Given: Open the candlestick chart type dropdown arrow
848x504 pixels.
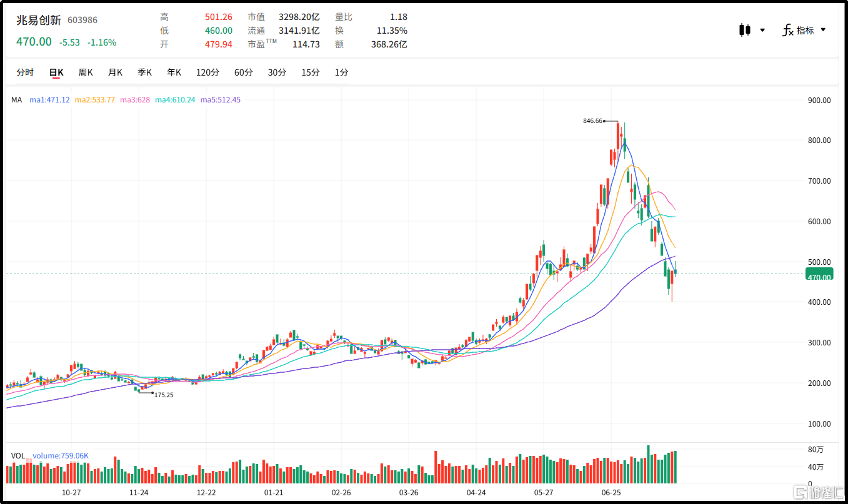Looking at the screenshot, I should [x=762, y=30].
